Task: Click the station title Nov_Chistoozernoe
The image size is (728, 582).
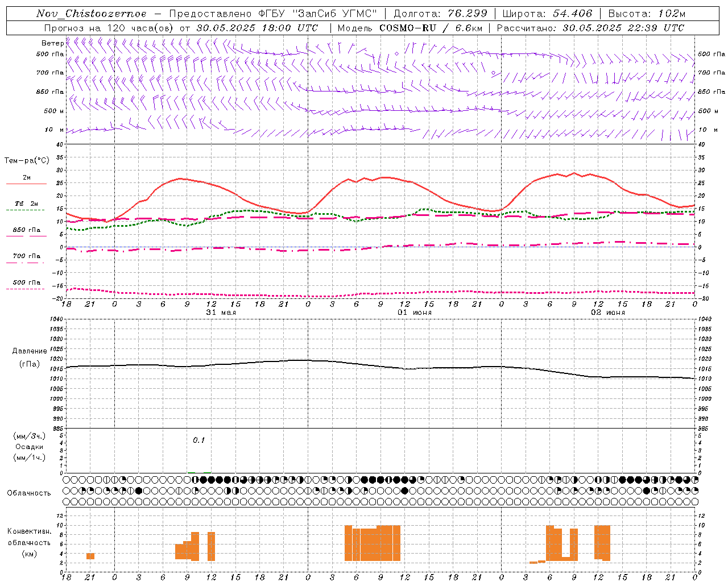Action: [x=91, y=14]
